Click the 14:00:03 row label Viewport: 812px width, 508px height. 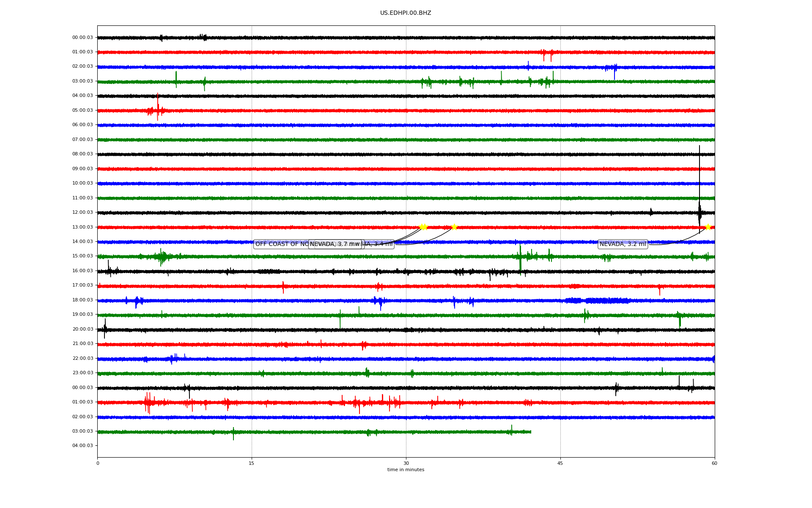pos(82,242)
